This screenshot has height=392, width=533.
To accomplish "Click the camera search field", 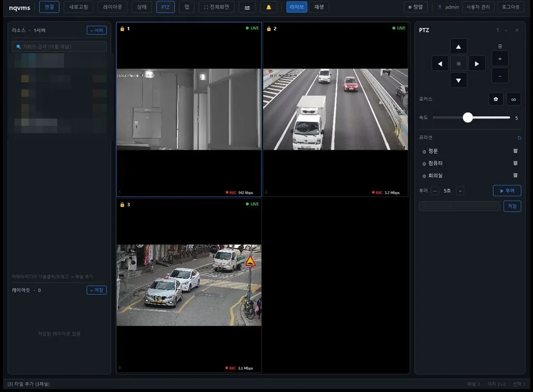I will coord(59,47).
